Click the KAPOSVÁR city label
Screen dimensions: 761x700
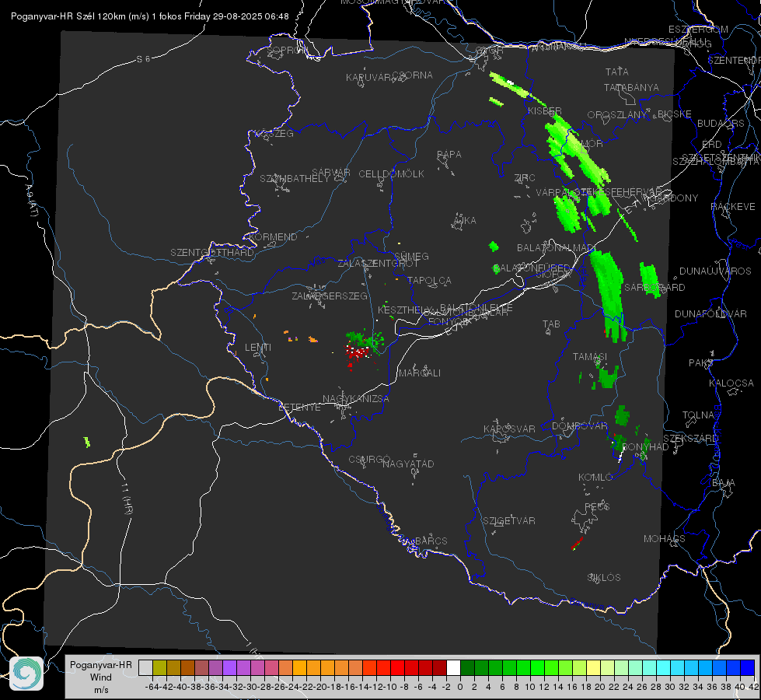(x=510, y=429)
